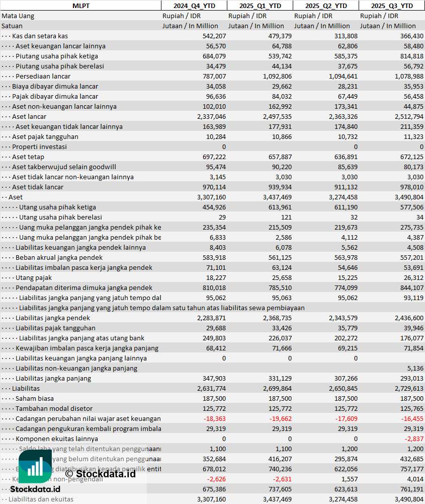Click inventory value 1,092,806

[277, 76]
